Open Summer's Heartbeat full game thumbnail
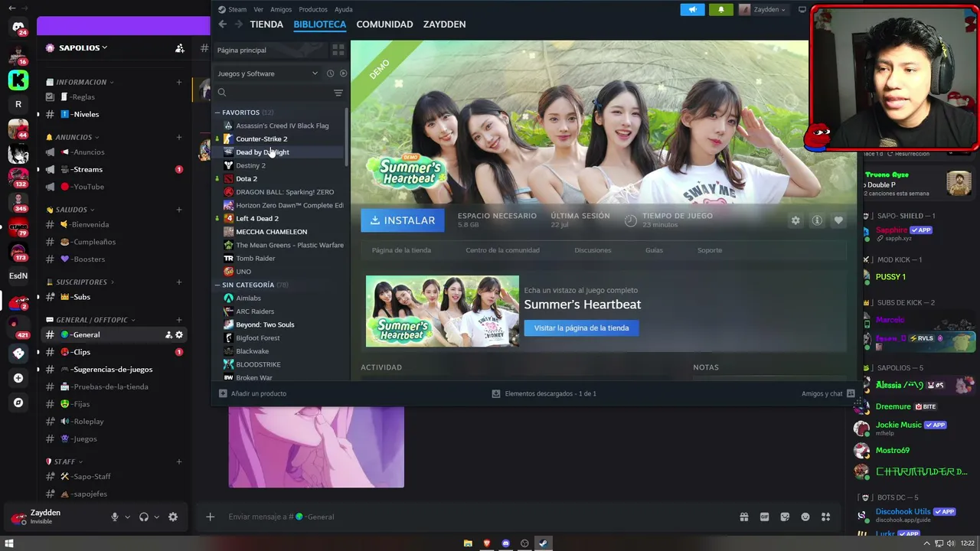 click(x=442, y=311)
